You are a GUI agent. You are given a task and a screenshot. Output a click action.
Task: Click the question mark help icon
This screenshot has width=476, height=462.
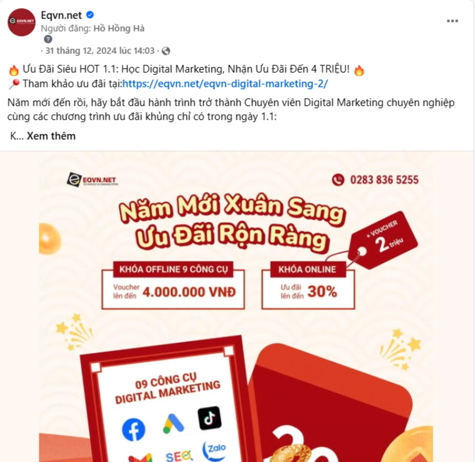point(48,39)
